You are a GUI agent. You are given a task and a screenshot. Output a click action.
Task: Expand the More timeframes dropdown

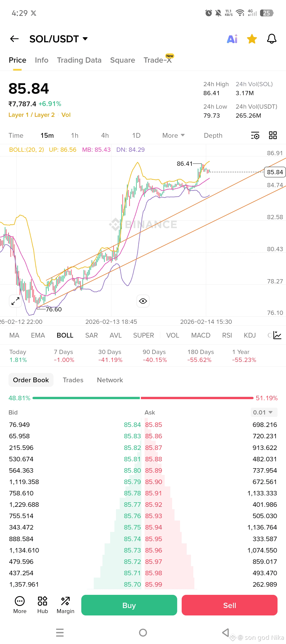[x=173, y=135]
